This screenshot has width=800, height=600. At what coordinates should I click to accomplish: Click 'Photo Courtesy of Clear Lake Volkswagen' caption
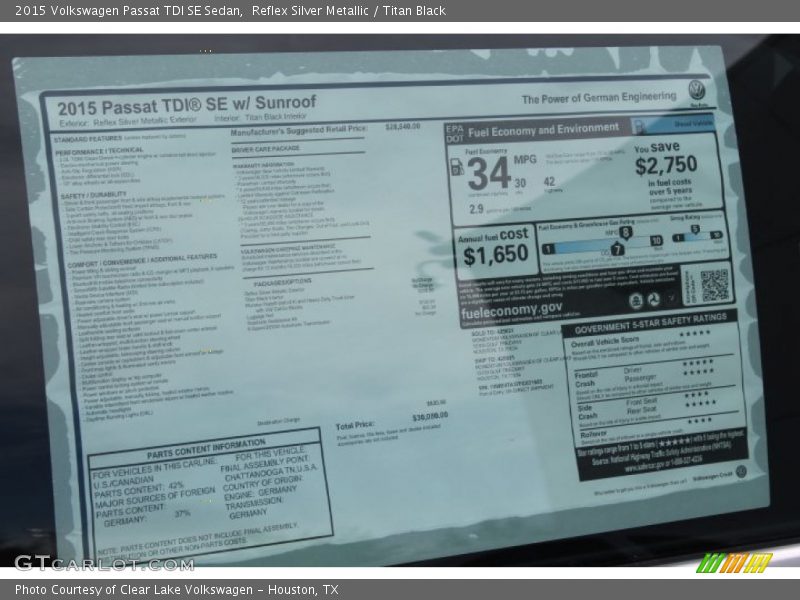point(134,590)
